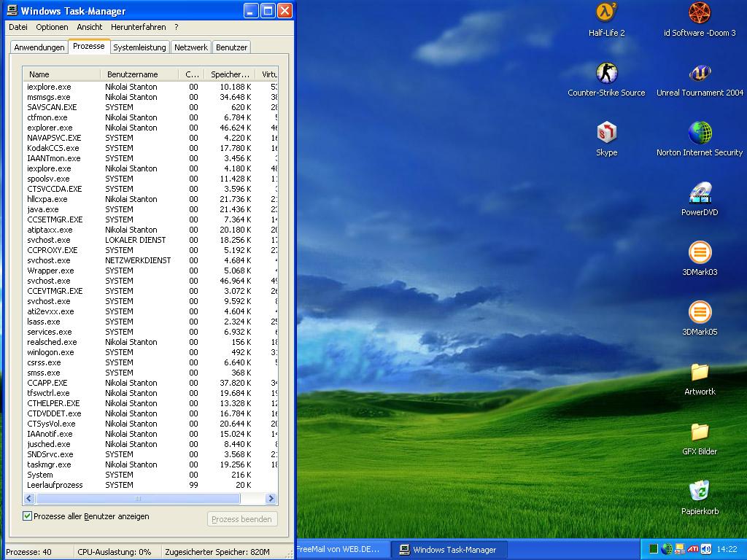Click the globe icon in system tray
The width and height of the screenshot is (747, 560).
(667, 549)
